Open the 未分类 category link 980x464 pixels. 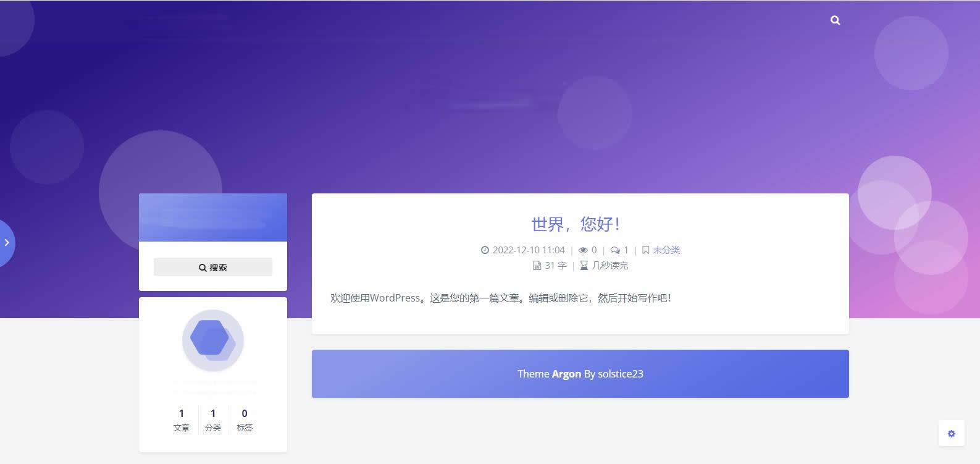click(x=666, y=250)
